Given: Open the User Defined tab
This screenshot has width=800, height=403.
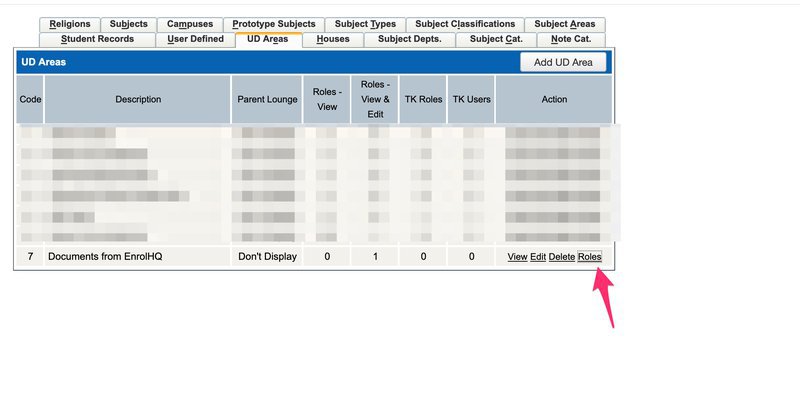Looking at the screenshot, I should tap(195, 39).
